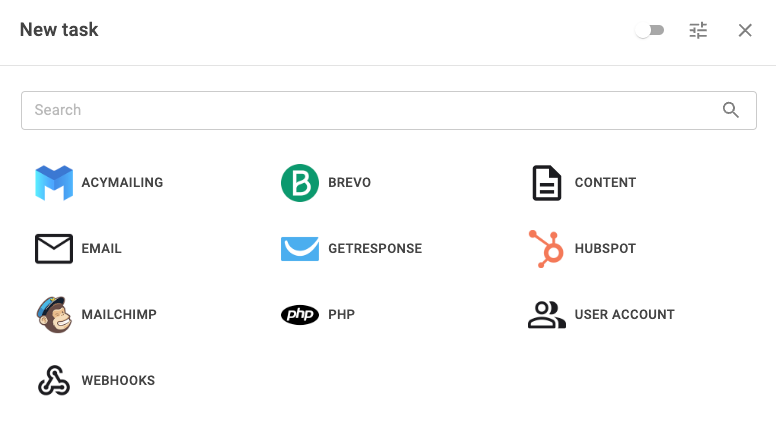Select the Email envelope icon

click(54, 248)
